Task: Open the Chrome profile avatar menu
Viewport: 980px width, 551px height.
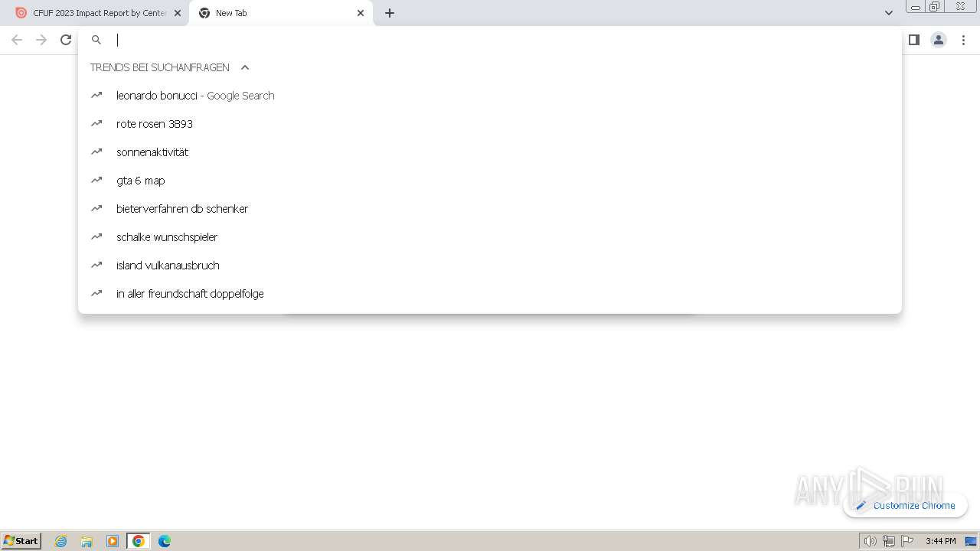Action: (x=939, y=40)
